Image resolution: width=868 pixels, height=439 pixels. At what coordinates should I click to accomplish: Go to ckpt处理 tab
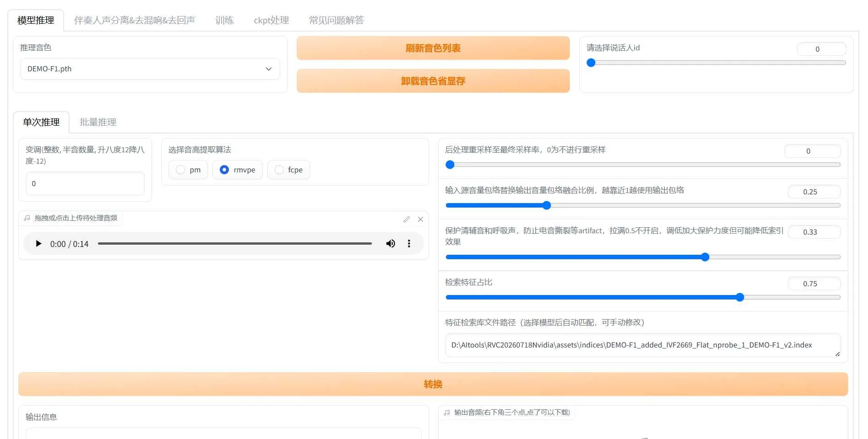coord(271,20)
